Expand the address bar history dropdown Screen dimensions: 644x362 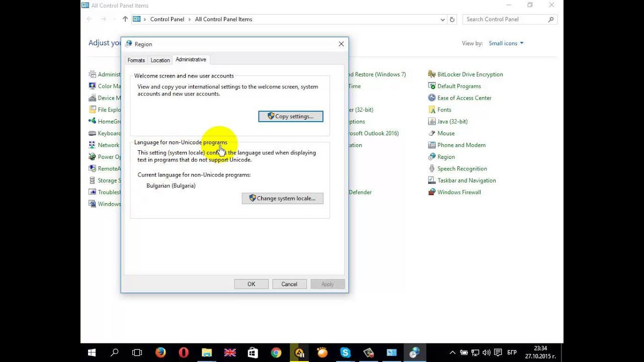pos(442,20)
